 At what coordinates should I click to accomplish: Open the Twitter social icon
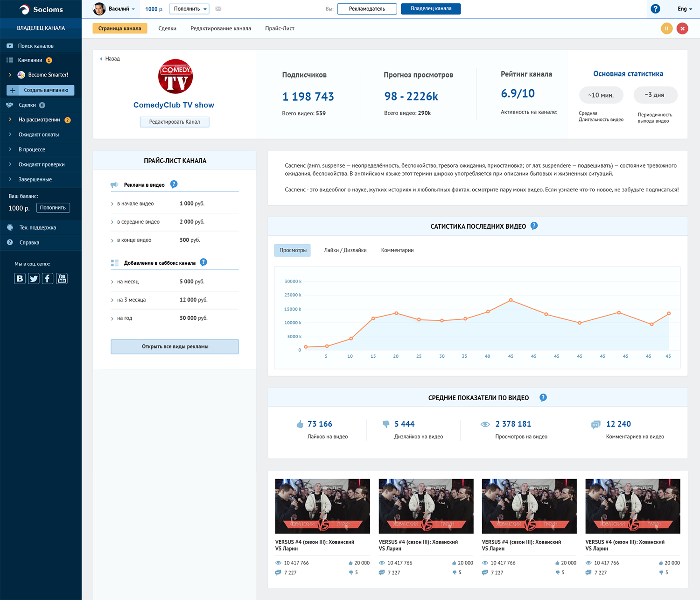click(34, 279)
